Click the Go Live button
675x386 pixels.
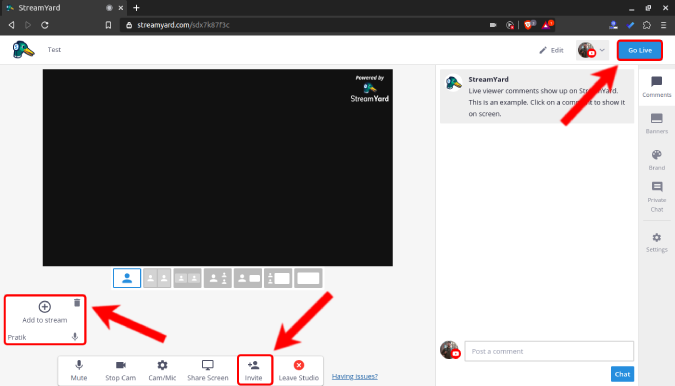pos(640,50)
